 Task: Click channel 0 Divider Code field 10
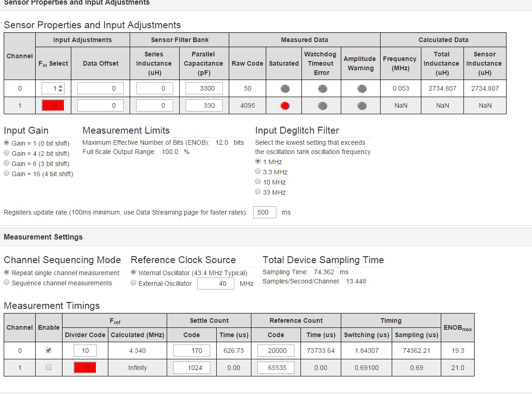tap(85, 351)
